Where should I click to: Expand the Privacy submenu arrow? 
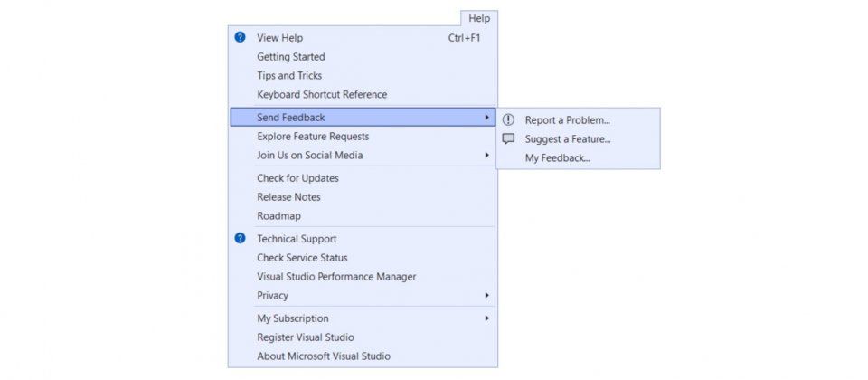[x=486, y=295]
